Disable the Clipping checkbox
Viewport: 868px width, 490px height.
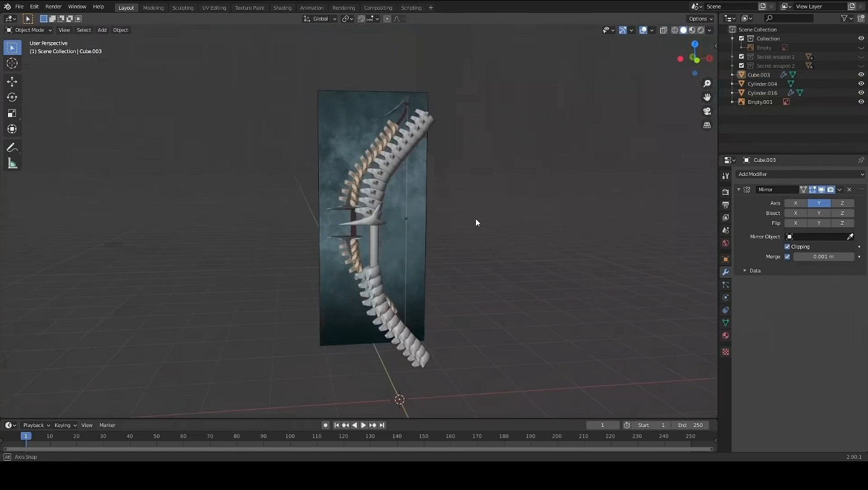click(x=787, y=247)
